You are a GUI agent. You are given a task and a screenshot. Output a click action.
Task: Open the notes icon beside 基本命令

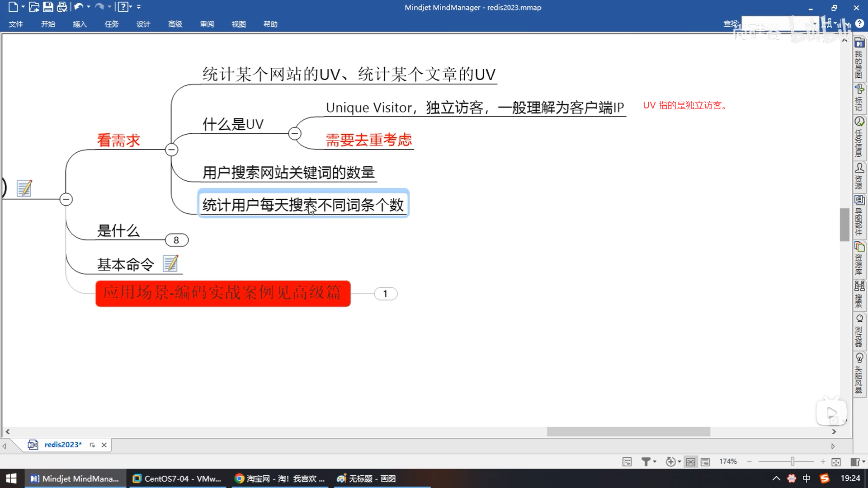pos(170,263)
